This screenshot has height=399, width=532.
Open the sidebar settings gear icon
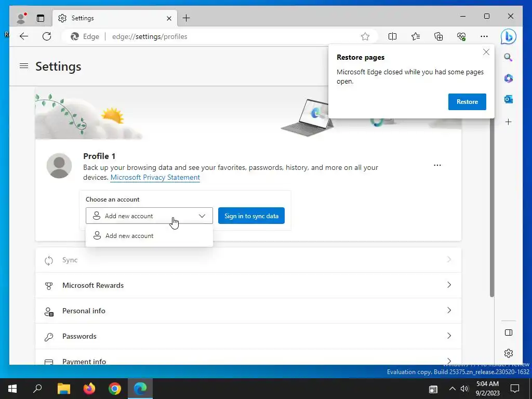pos(508,353)
